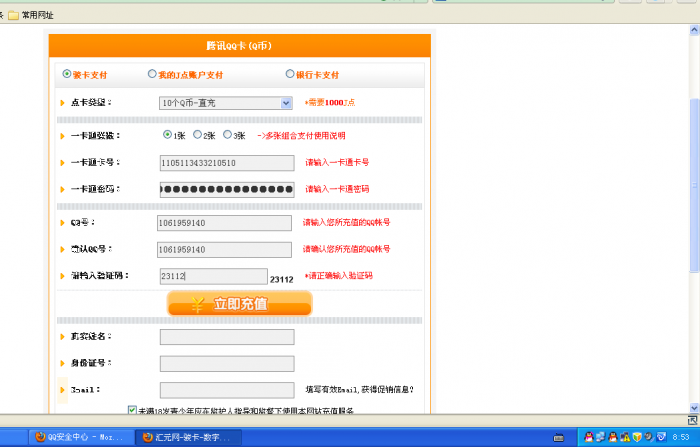Viewport: 700px width, 447px height.
Task: Click the 请输入一卡通卡号 hint text
Action: 337,163
